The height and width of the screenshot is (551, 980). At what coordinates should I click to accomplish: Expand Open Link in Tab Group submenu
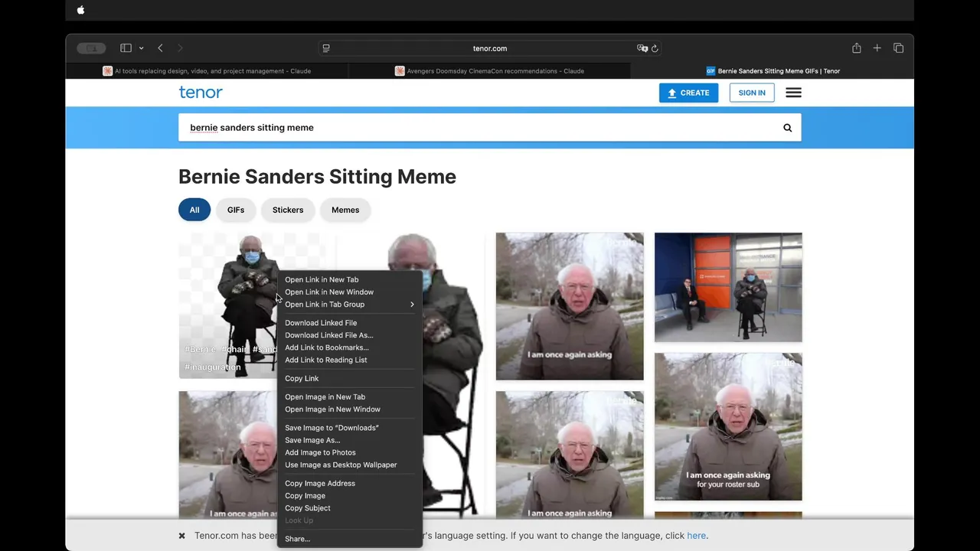350,304
